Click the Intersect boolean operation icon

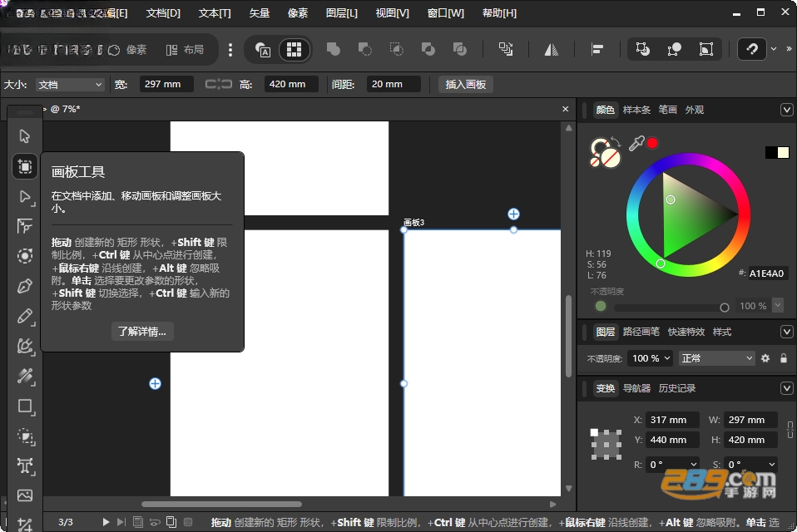[x=397, y=49]
